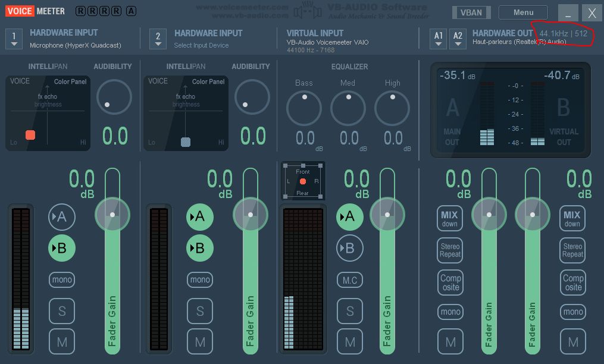This screenshot has height=364, width=604.
Task: Click Stereo Repeat on Main Out bus A
Action: click(450, 250)
